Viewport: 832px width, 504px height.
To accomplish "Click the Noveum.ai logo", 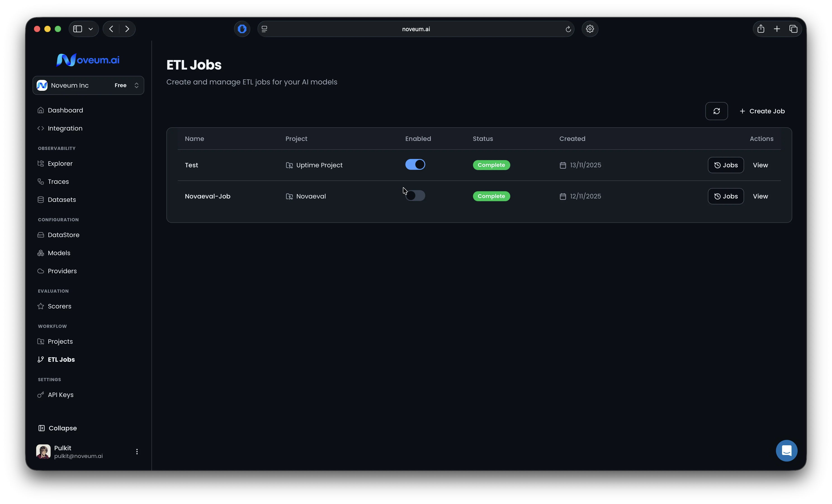I will click(x=88, y=60).
